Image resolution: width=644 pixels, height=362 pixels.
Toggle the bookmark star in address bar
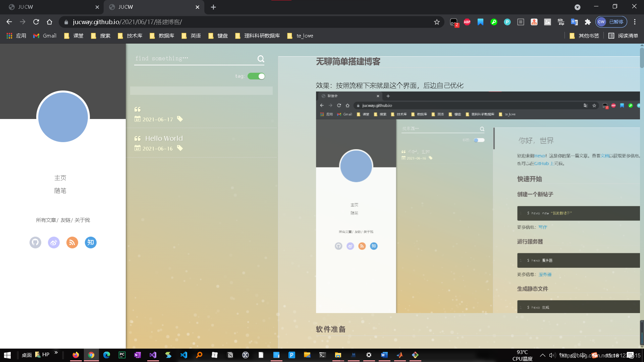click(x=437, y=22)
